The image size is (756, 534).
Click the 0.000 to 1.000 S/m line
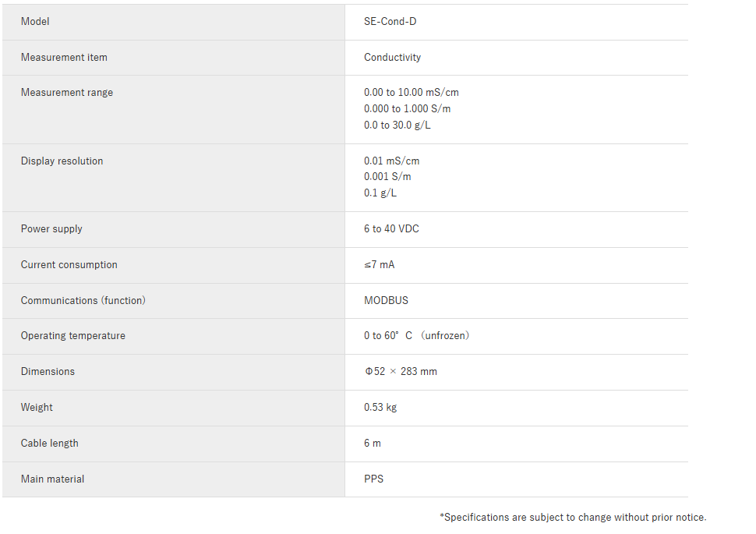coord(408,109)
